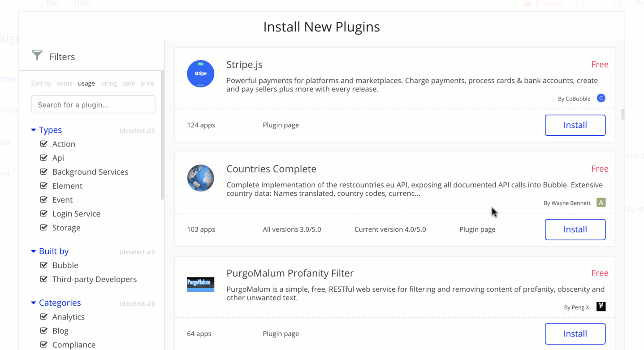Click the issues warning triangle icon
The width and height of the screenshot is (644, 350).
[x=527, y=3]
